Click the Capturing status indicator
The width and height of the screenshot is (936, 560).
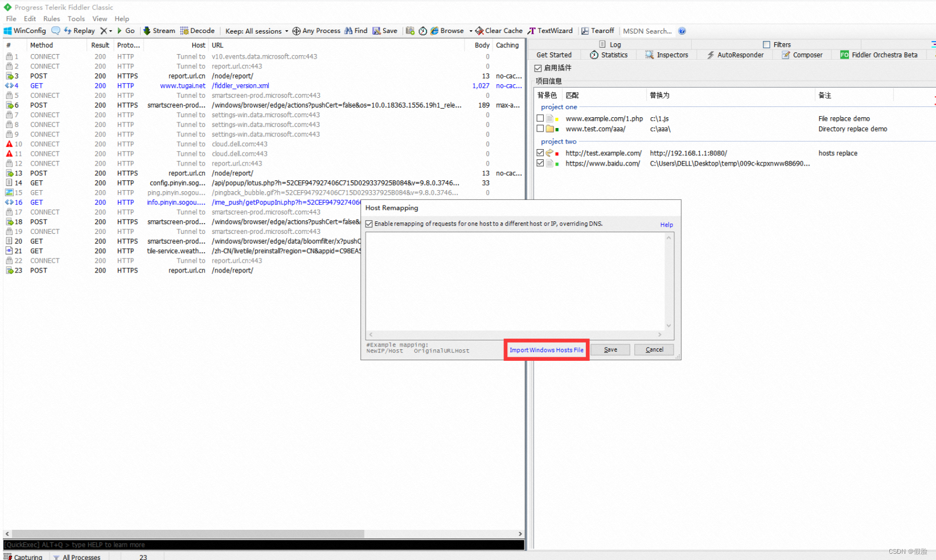click(23, 557)
